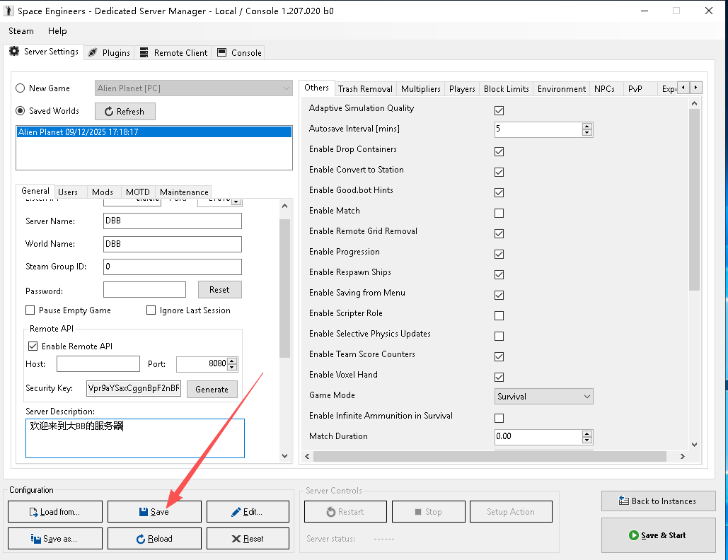728x560 pixels.
Task: Generate a new security key
Action: (x=212, y=390)
